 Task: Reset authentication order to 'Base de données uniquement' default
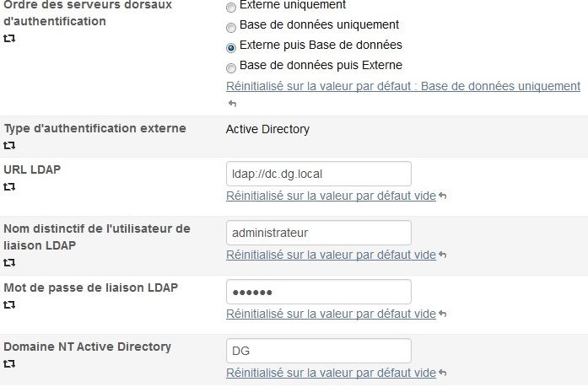click(x=403, y=86)
